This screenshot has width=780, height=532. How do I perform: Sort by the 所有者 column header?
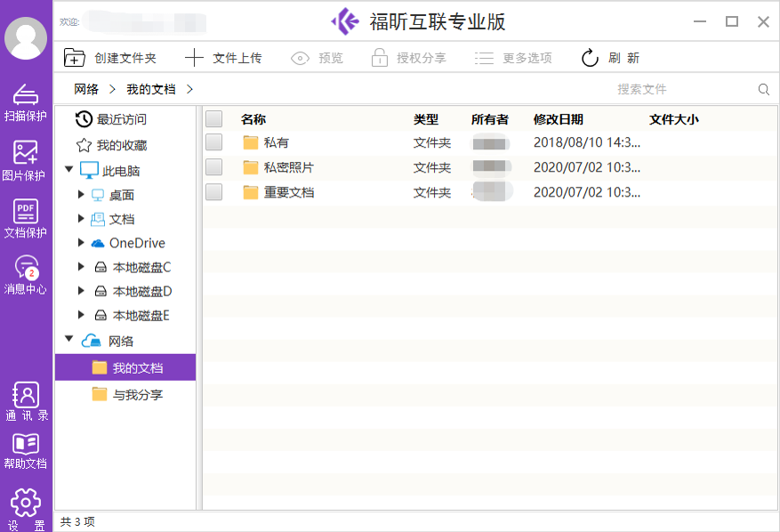pos(490,119)
